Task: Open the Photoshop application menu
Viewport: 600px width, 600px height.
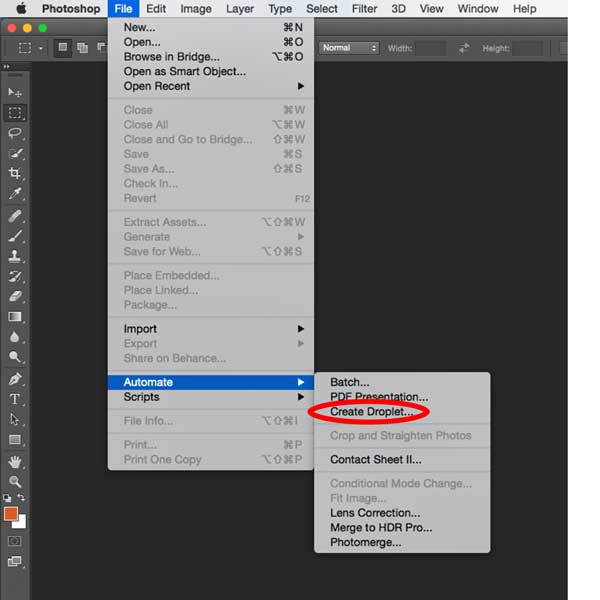Action: point(71,8)
